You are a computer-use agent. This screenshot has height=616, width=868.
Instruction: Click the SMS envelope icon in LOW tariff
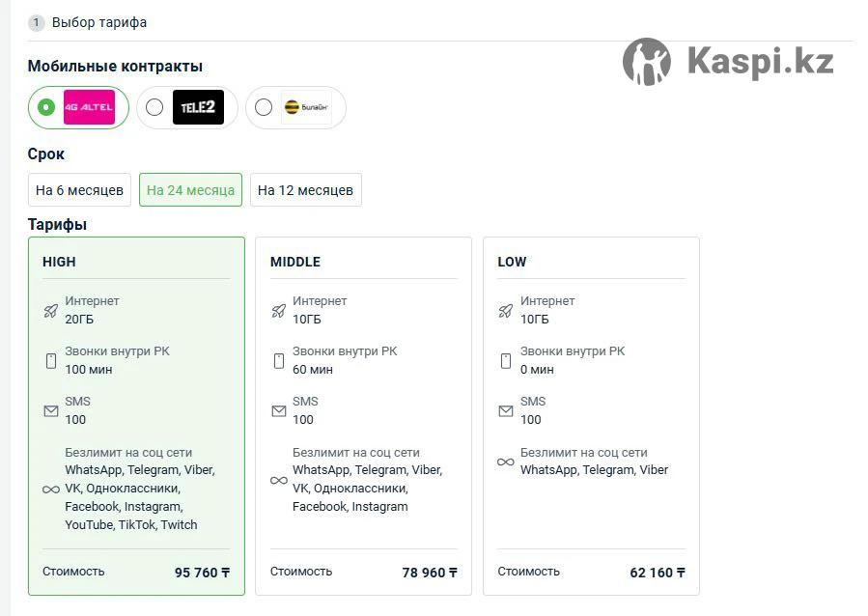pyautogui.click(x=506, y=410)
